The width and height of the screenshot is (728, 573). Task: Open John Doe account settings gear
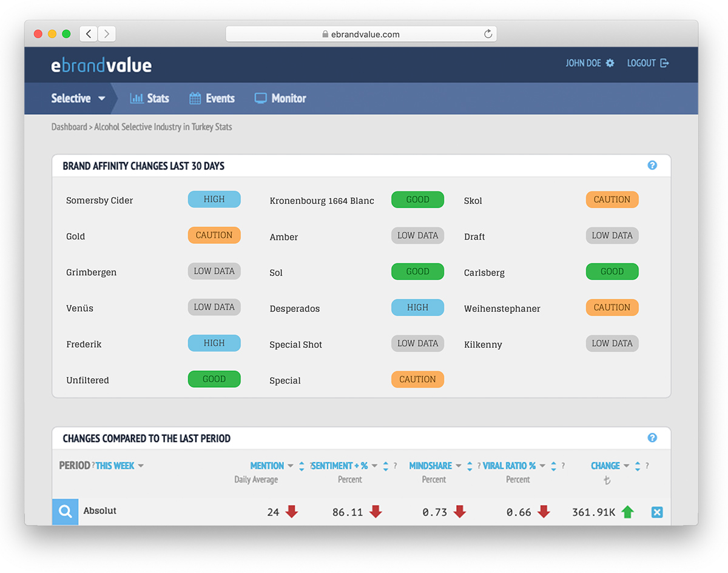click(x=610, y=63)
